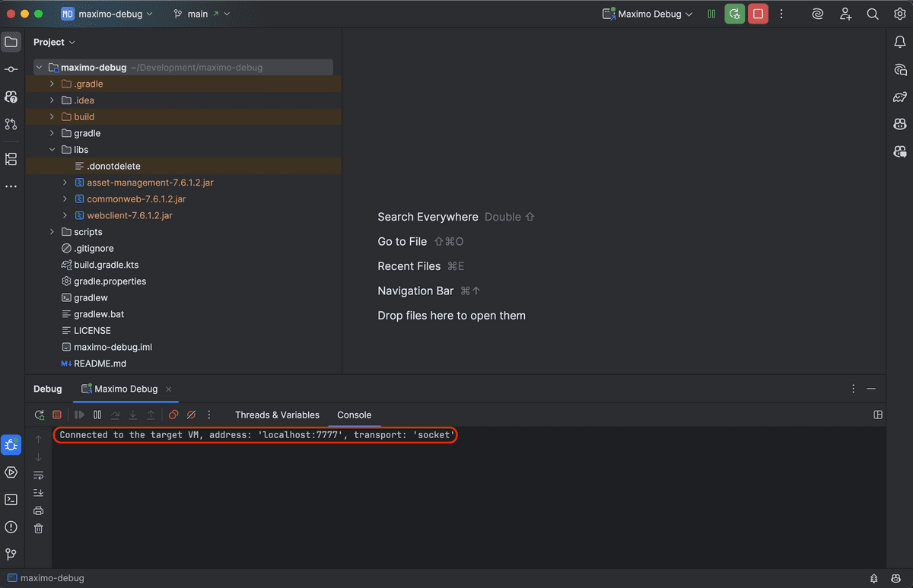Click the Rerun debug session icon
Screen dimensions: 913x588
point(40,415)
